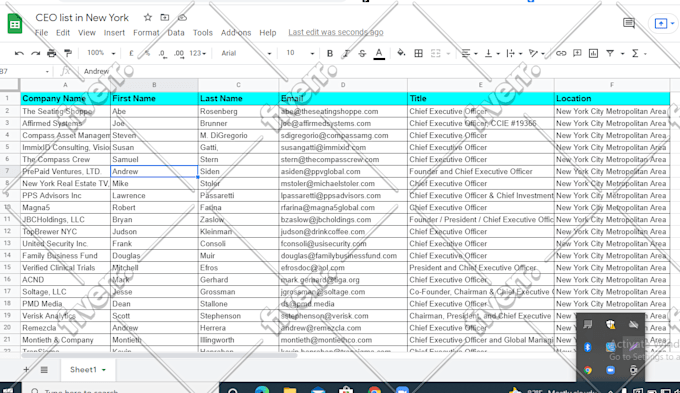This screenshot has width=680, height=393.
Task: Open vertical align dropdown
Action: pos(492,53)
